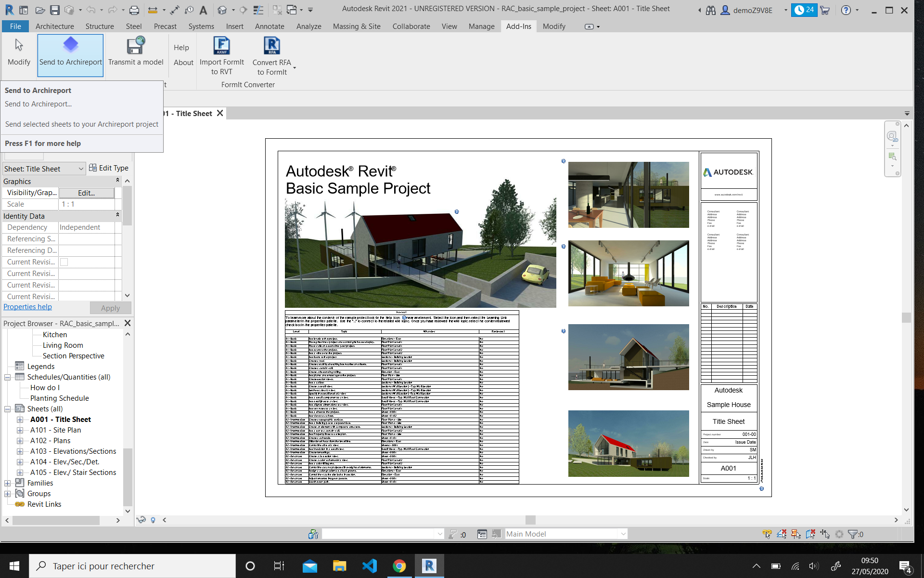Screen dimensions: 924x578
Task: Collapse the Identity Data properties section
Action: pos(117,215)
